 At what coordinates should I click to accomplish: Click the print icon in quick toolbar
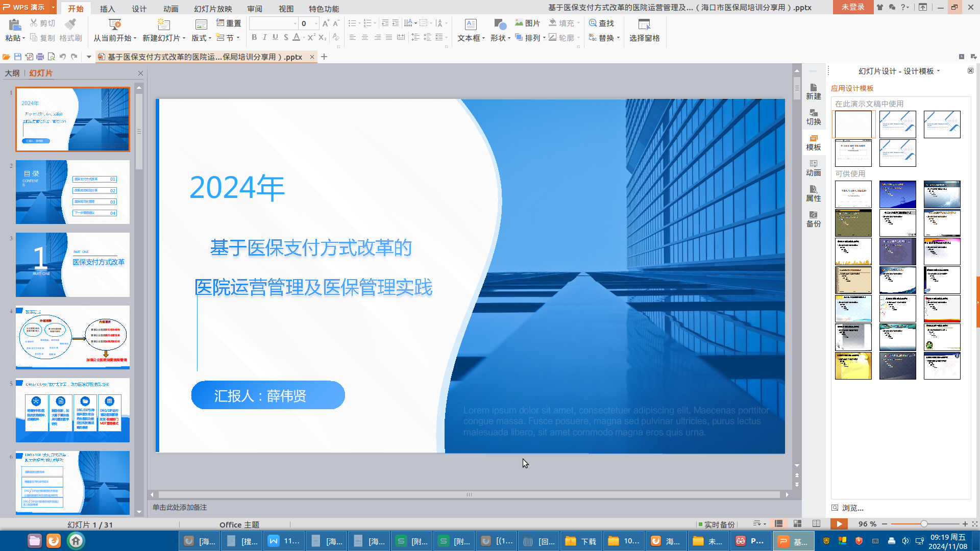click(40, 57)
